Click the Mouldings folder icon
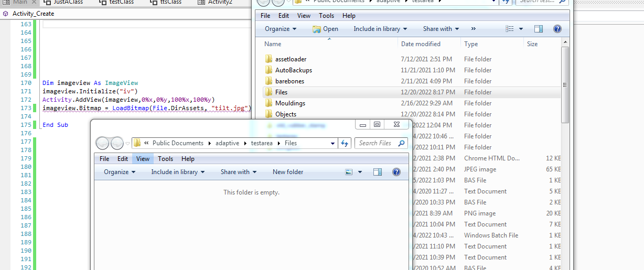 pyautogui.click(x=269, y=103)
